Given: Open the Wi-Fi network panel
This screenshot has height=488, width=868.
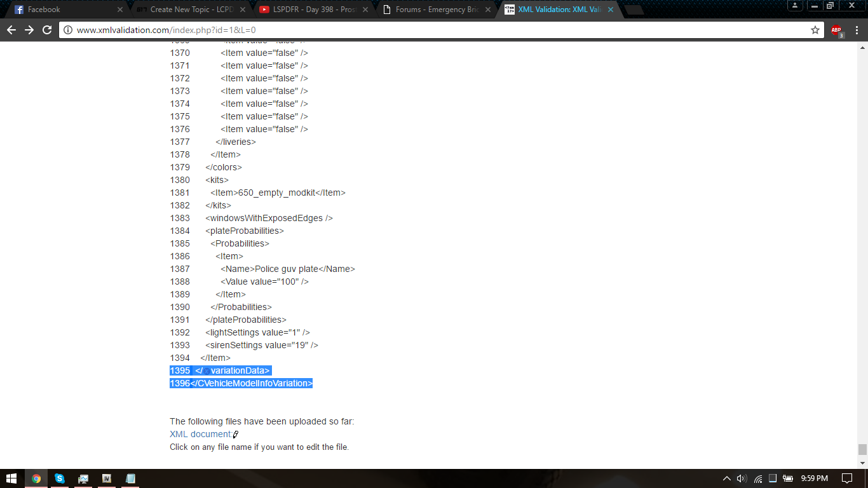Looking at the screenshot, I should coord(758,478).
